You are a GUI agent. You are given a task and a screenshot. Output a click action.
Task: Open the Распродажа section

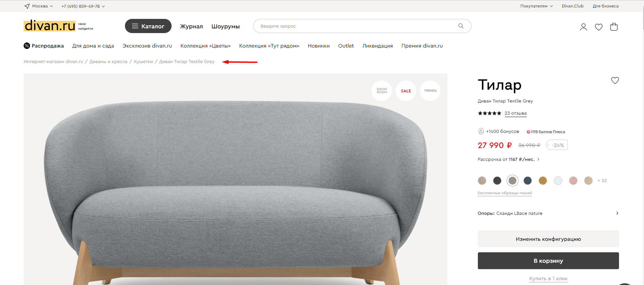(44, 46)
